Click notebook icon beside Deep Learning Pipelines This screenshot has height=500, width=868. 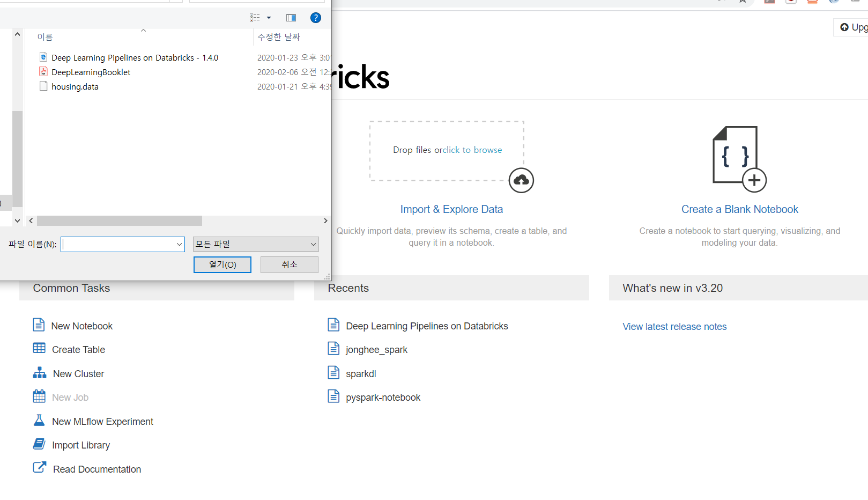333,325
